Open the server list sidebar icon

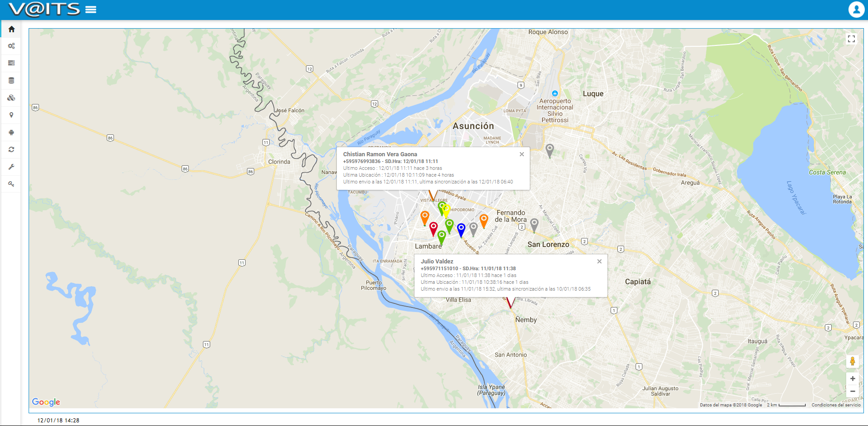11,63
